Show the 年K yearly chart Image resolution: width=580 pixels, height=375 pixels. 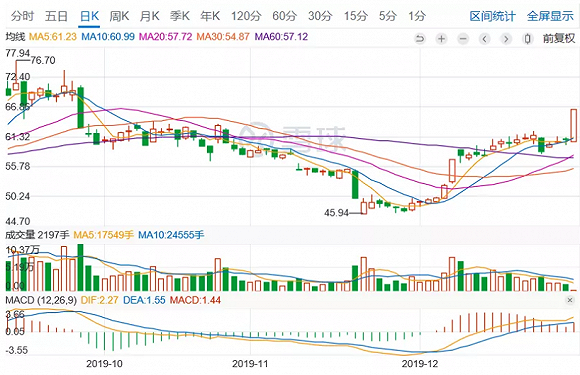click(210, 16)
